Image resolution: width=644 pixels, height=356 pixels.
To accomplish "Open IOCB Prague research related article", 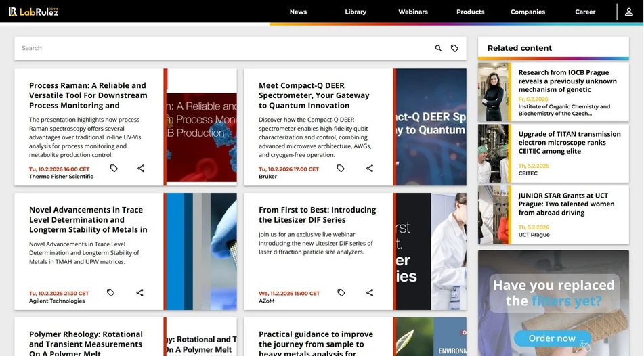I will 567,81.
